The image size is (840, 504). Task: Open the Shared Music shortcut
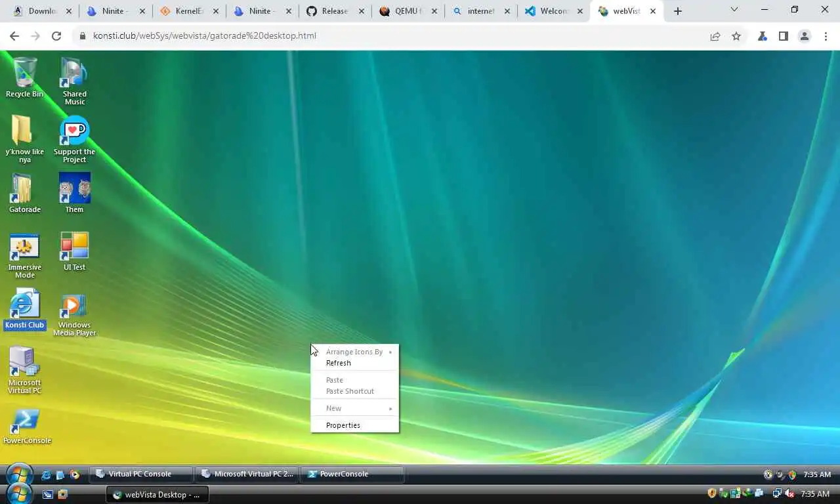point(74,81)
